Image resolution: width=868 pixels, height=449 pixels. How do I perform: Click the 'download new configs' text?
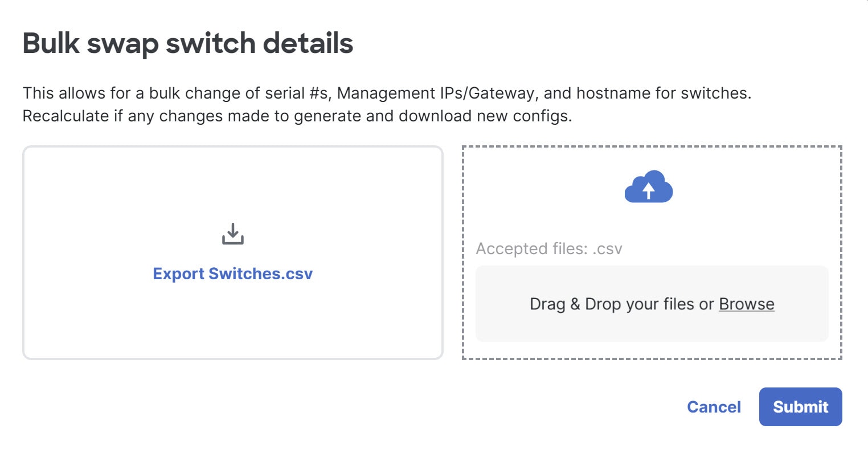[x=485, y=116]
